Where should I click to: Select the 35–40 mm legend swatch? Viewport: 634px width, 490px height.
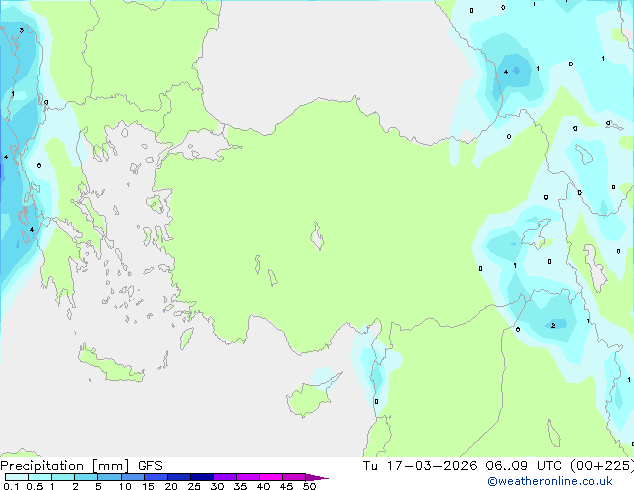247,477
